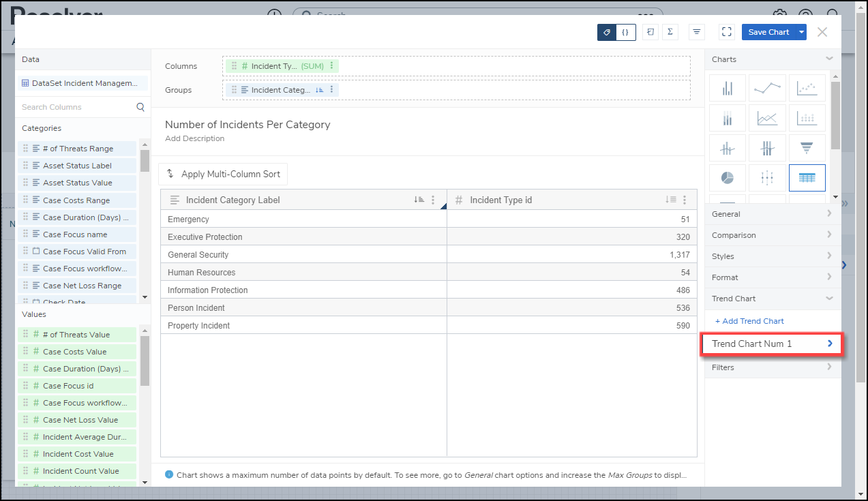Click the Charts panel vertical scrollbar
Screen dimensions: 868x501
(835, 109)
